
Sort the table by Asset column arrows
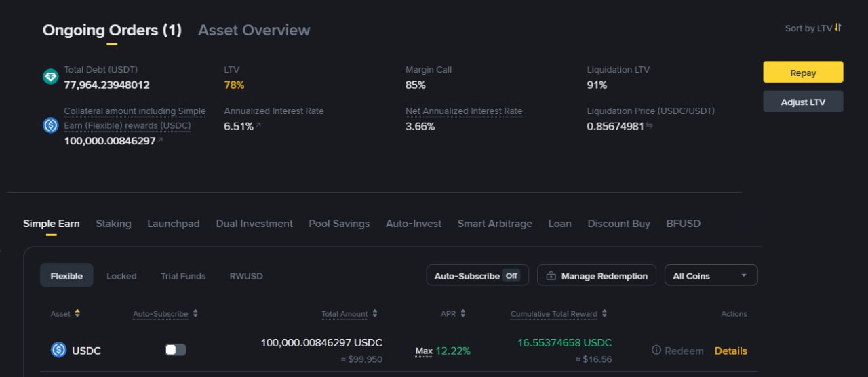click(77, 313)
